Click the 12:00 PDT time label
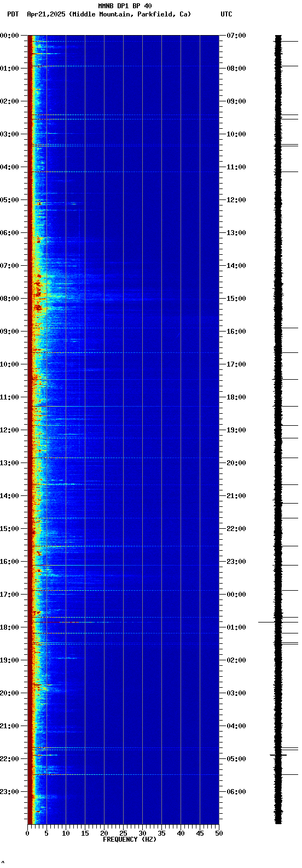 [10, 430]
